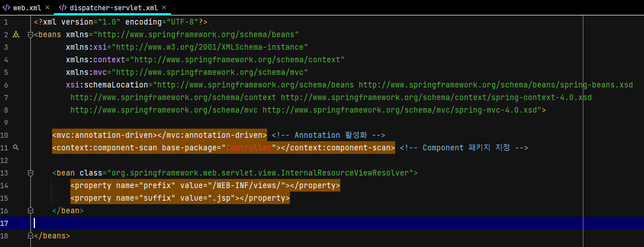
Task: Click the spring-beans.xsd URL on line 6
Action: (x=496, y=85)
